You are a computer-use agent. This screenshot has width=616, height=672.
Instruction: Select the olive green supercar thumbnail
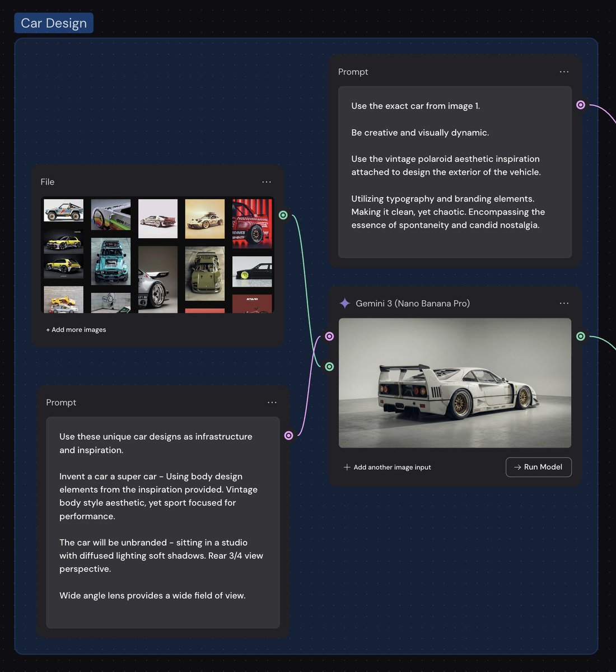(205, 274)
